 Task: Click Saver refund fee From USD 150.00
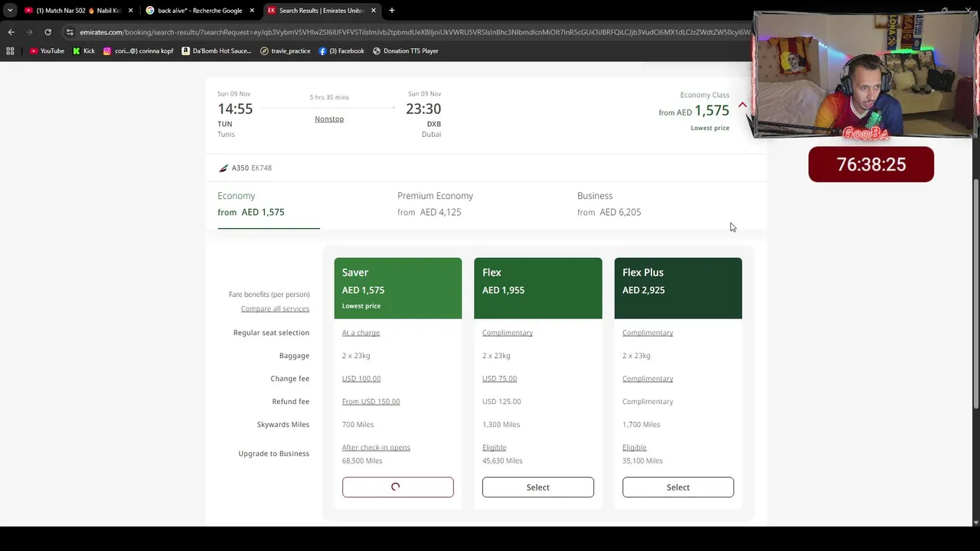tap(371, 402)
